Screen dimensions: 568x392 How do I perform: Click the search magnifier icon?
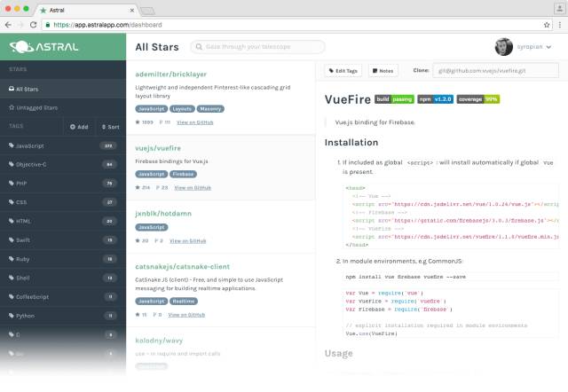coord(199,47)
